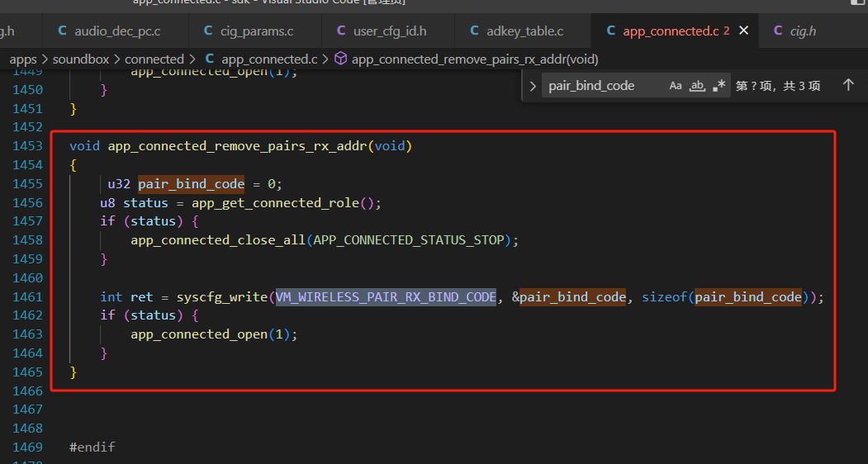Click the function name app_connected_remove_pairs_rx_addr in code
The height and width of the screenshot is (464, 868).
237,146
